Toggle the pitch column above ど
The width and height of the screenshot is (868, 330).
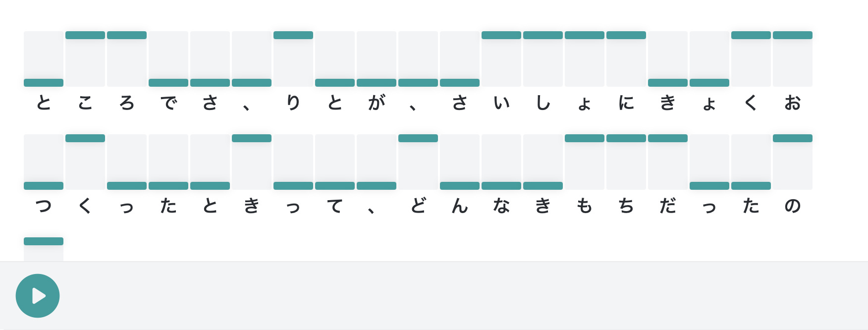(418, 162)
